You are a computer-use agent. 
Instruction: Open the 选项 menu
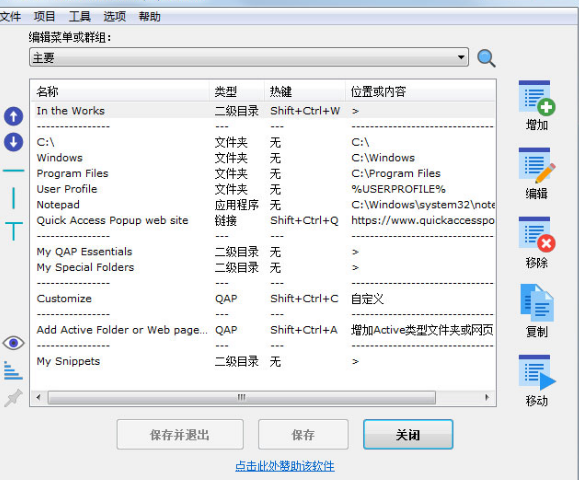coord(114,17)
